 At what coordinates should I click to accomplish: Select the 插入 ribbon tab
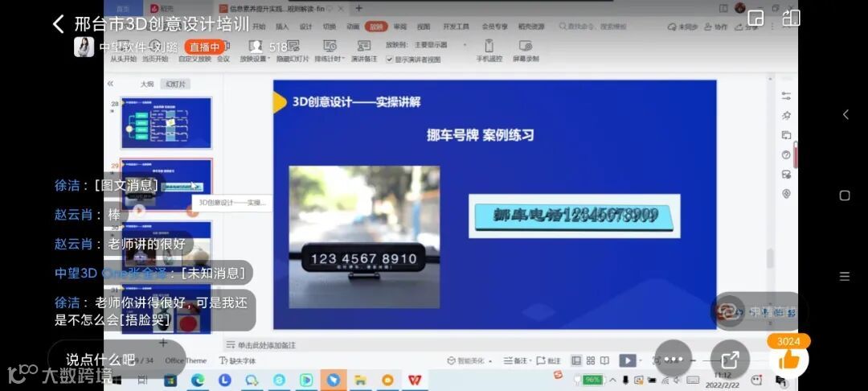[282, 27]
